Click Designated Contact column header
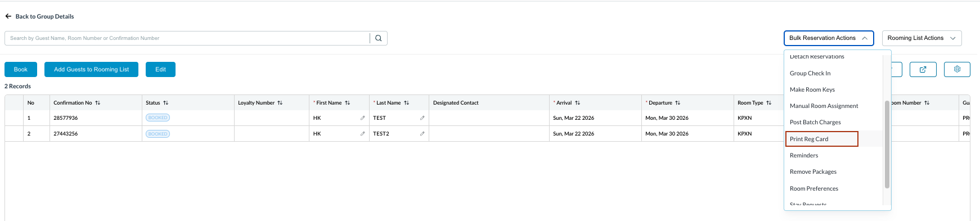980x221 pixels. 456,103
